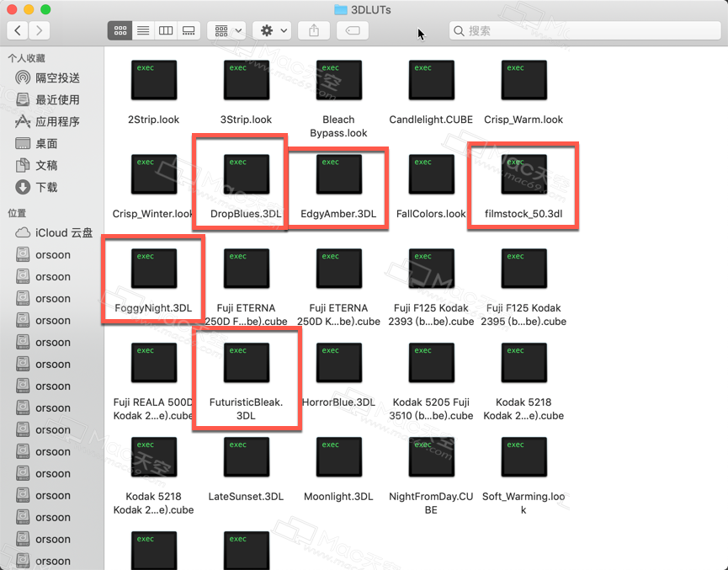Open 文稿 in the sidebar

click(36, 165)
